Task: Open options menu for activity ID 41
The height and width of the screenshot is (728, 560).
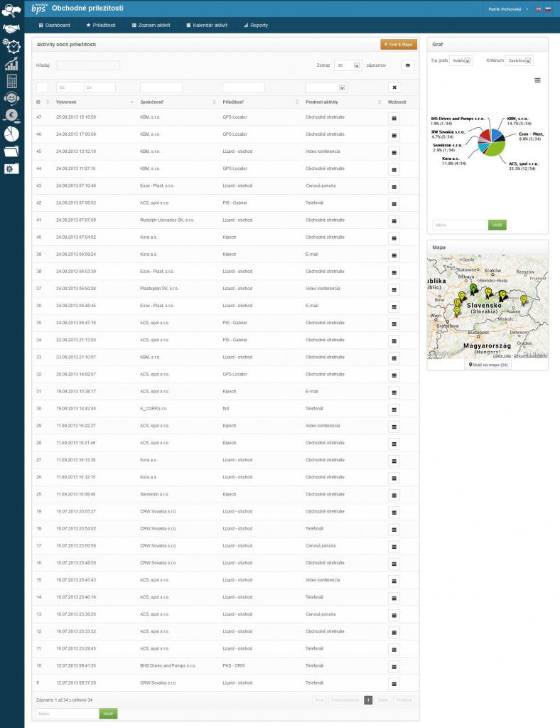Action: (394, 221)
